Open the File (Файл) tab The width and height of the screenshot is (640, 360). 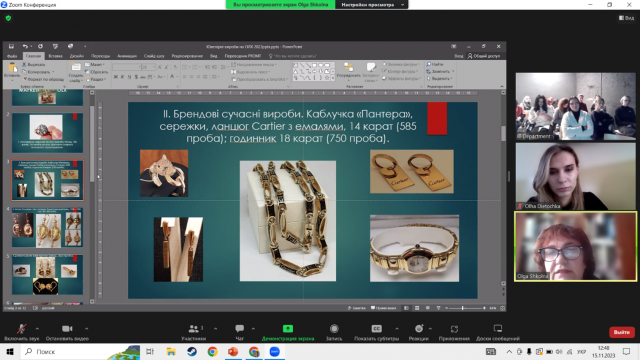[x=12, y=56]
